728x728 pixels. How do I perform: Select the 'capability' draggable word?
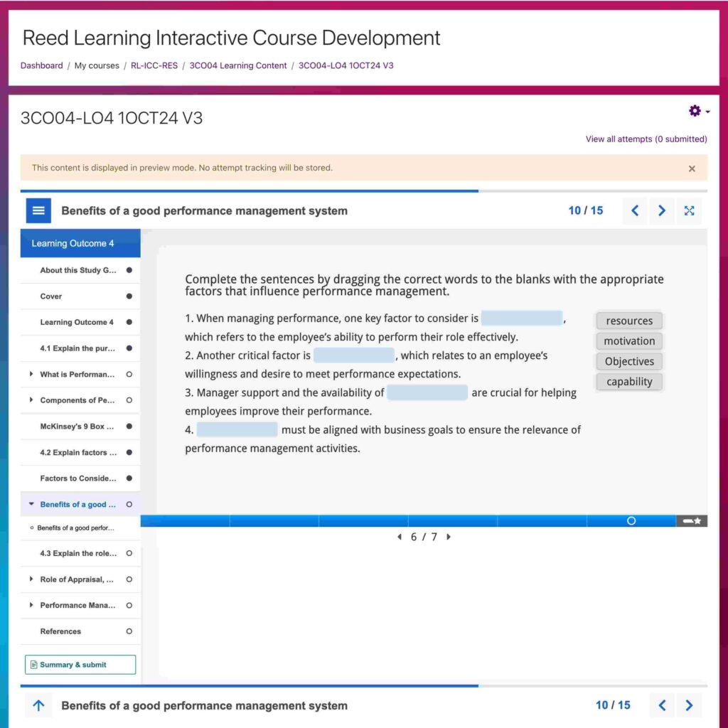(629, 382)
